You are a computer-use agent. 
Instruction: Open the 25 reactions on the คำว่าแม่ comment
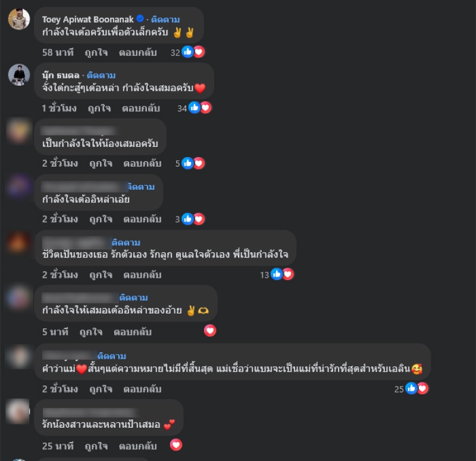click(x=411, y=389)
